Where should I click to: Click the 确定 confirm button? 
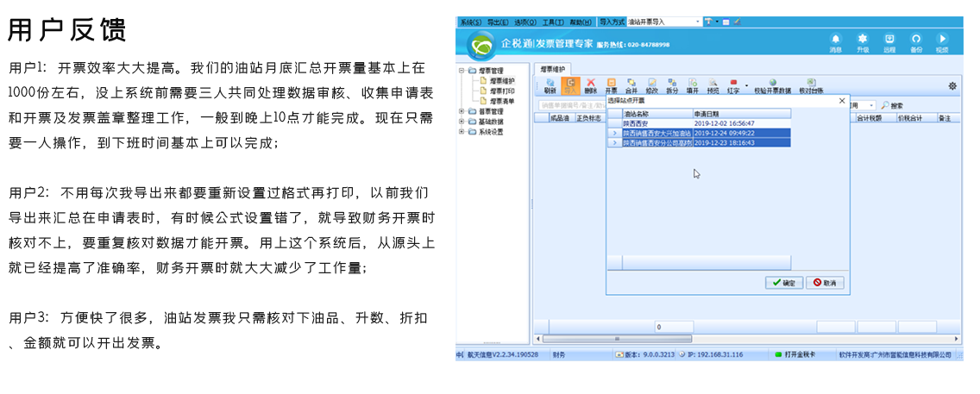pyautogui.click(x=784, y=283)
